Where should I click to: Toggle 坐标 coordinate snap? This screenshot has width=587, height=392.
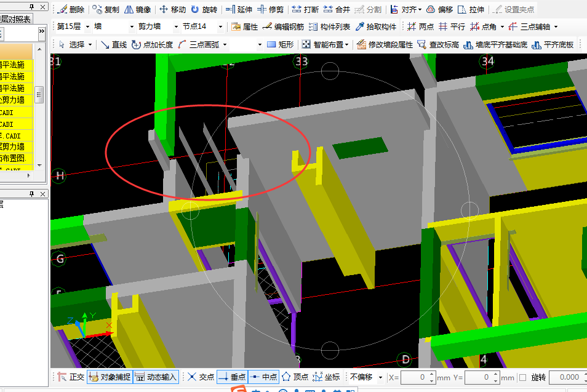click(x=326, y=377)
